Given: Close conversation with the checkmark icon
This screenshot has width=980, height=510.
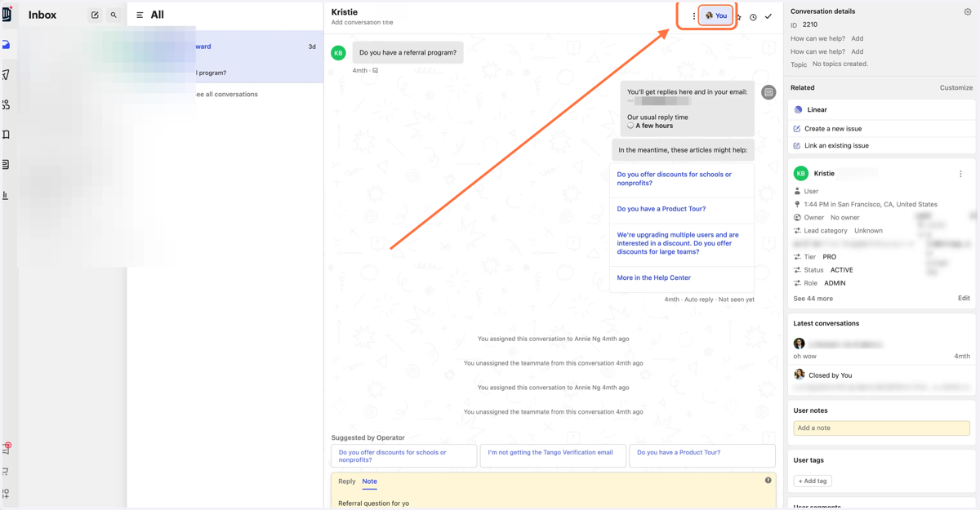Looking at the screenshot, I should point(768,16).
